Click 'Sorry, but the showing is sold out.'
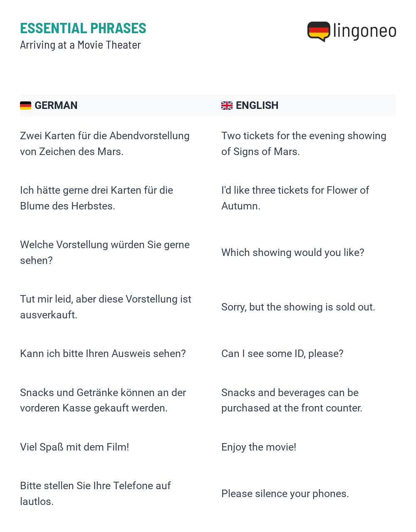416x532 pixels. [x=298, y=307]
